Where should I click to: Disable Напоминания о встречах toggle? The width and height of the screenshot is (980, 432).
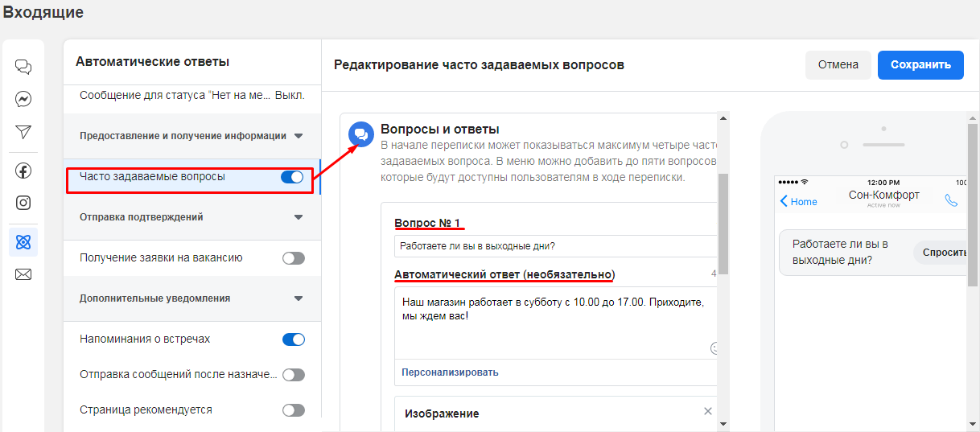tap(294, 339)
